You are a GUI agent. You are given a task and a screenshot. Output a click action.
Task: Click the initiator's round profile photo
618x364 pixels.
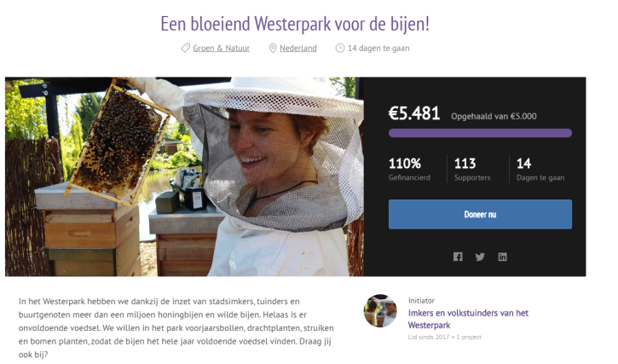point(380,311)
